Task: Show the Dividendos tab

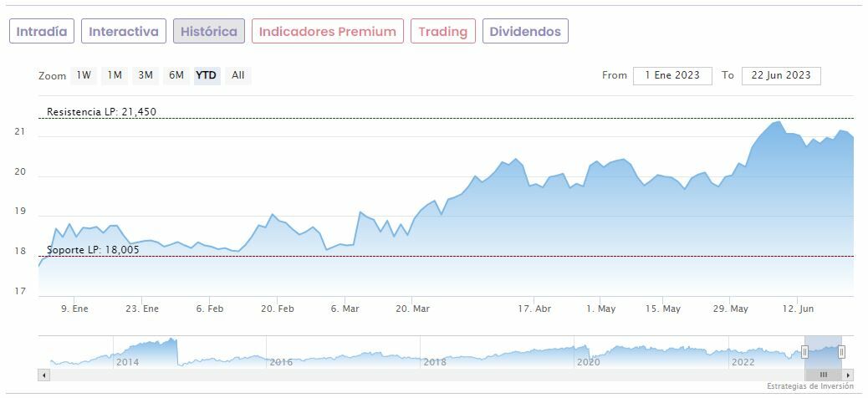Action: point(525,31)
